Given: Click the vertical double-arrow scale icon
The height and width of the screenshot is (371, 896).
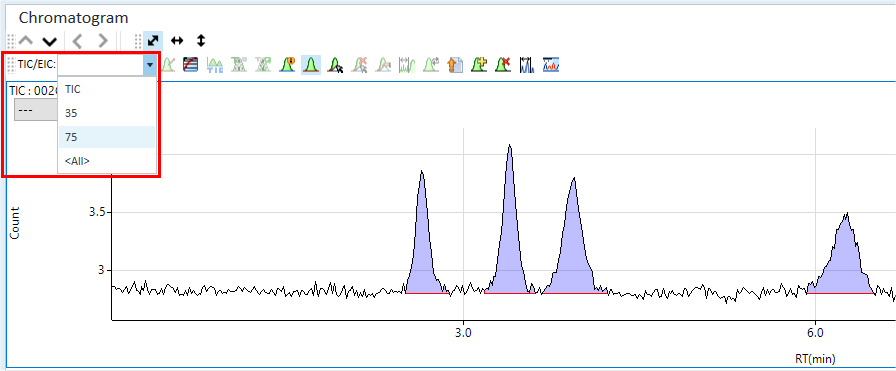Looking at the screenshot, I should pos(201,41).
